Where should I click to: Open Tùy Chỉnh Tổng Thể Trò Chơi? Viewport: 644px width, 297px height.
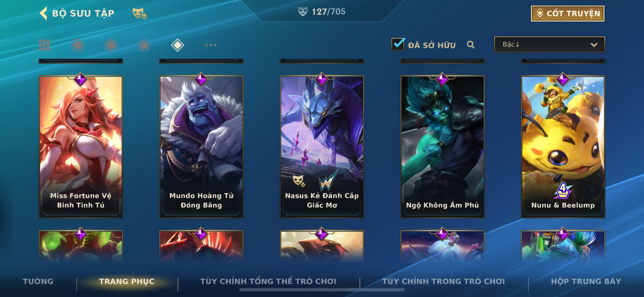tap(268, 281)
